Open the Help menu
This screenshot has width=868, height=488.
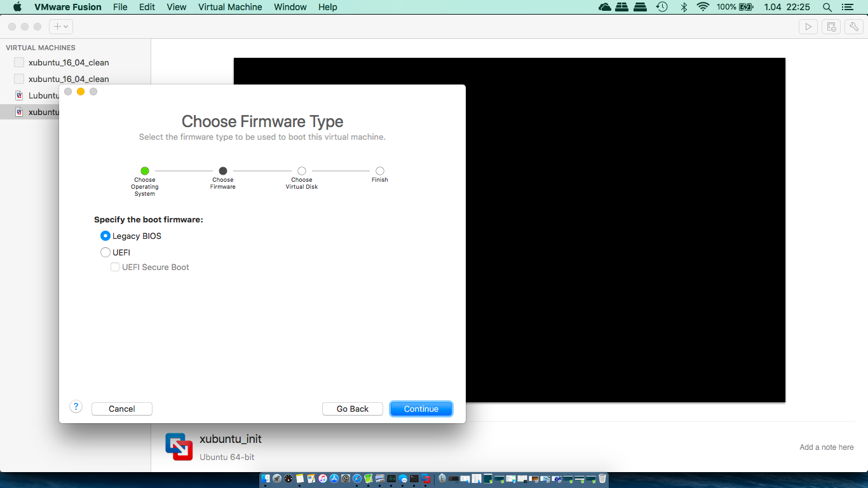tap(328, 7)
